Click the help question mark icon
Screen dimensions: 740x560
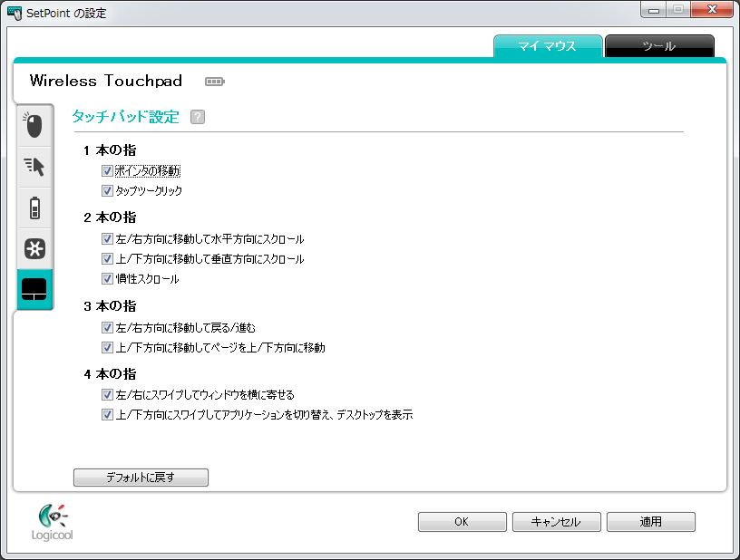tap(198, 117)
